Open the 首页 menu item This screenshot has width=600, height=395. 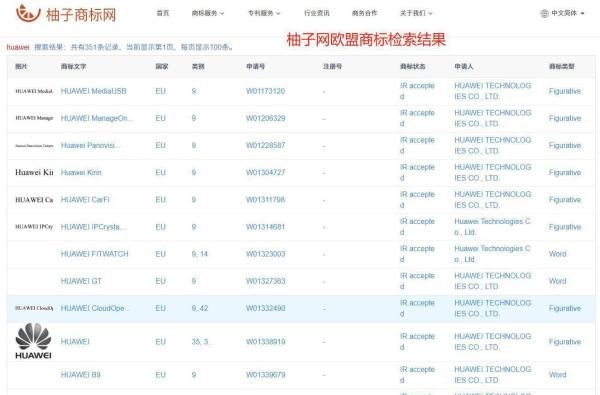[163, 13]
